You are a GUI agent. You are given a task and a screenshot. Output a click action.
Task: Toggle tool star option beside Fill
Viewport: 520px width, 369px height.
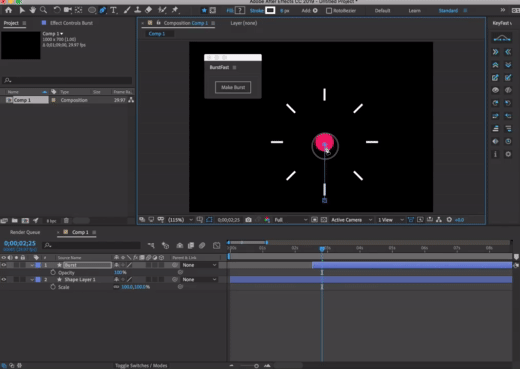204,10
